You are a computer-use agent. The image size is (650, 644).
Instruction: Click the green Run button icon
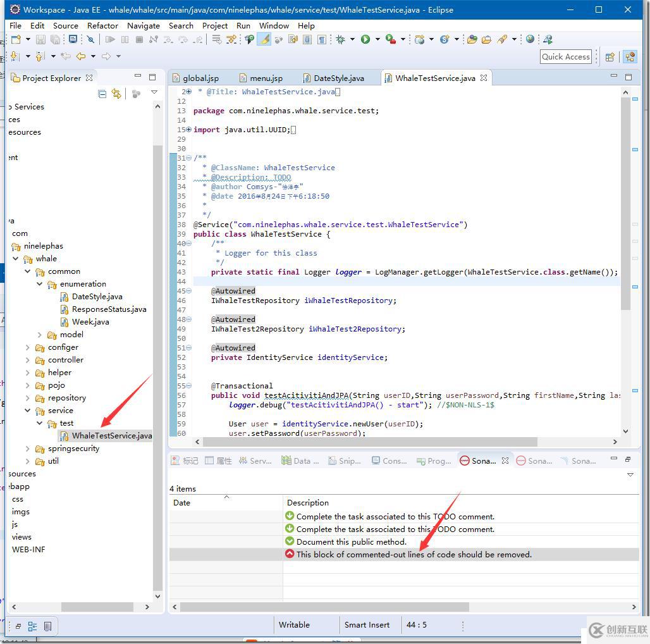(x=365, y=39)
